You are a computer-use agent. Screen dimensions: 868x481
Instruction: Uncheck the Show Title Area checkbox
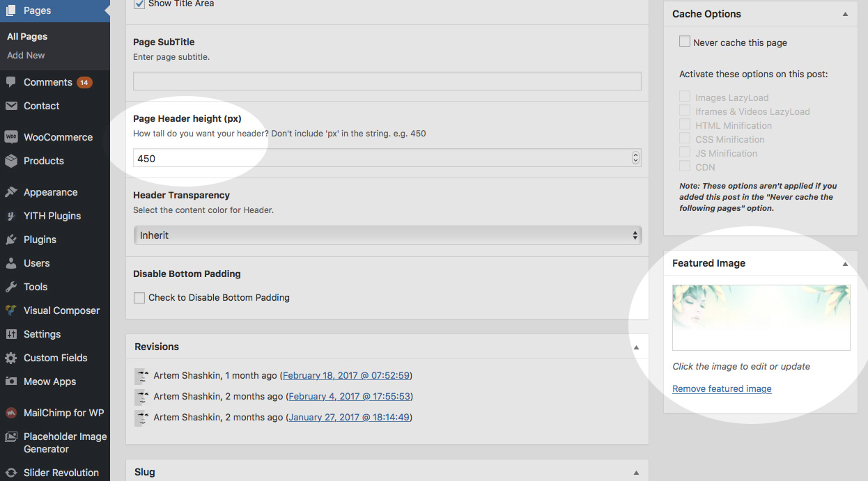(x=139, y=3)
